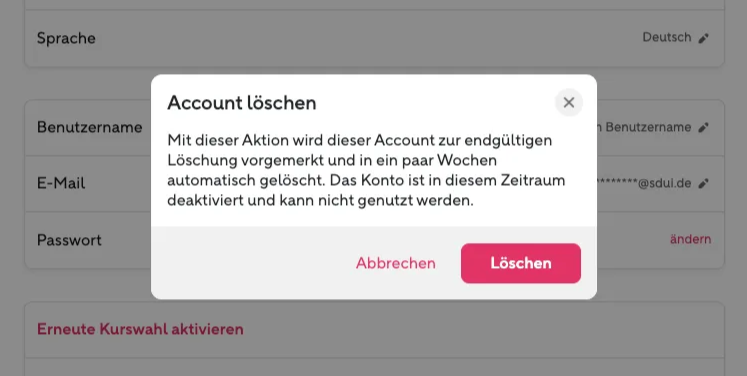Viewport: 747px width, 376px height.
Task: Click the pencil icon beside Deutsch
Action: coord(704,39)
